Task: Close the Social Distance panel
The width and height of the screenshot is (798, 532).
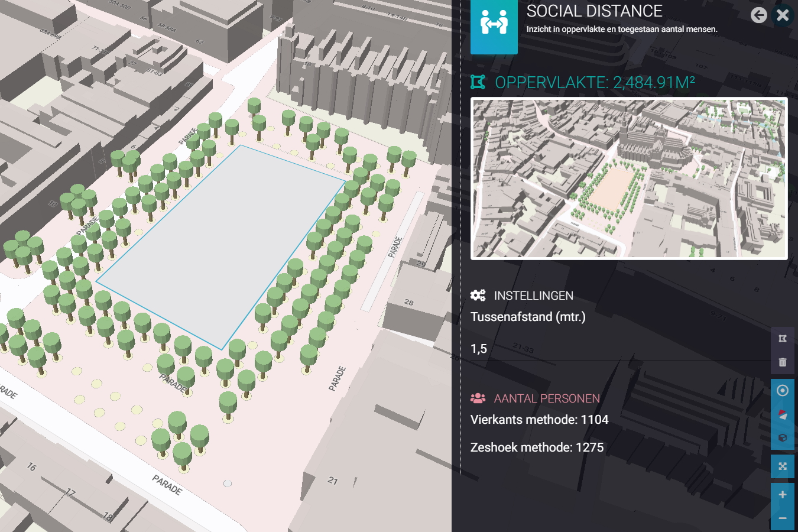Action: (x=783, y=15)
